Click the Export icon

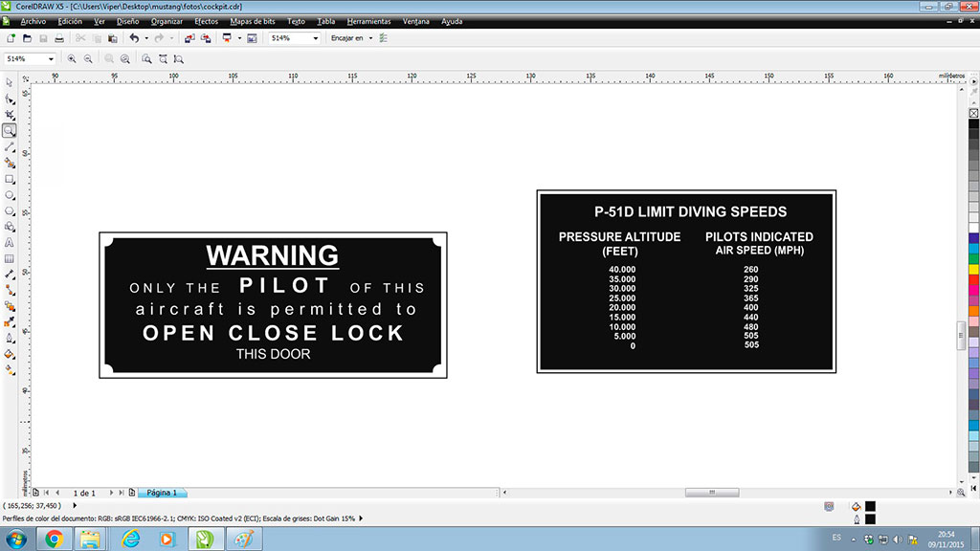coord(206,38)
